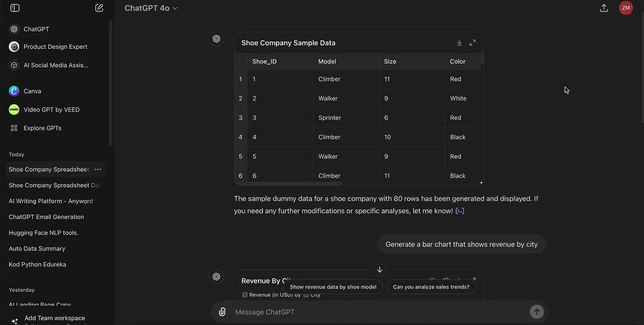This screenshot has width=644, height=325.
Task: Expand the Shoe Company Sample Data table
Action: point(473,43)
